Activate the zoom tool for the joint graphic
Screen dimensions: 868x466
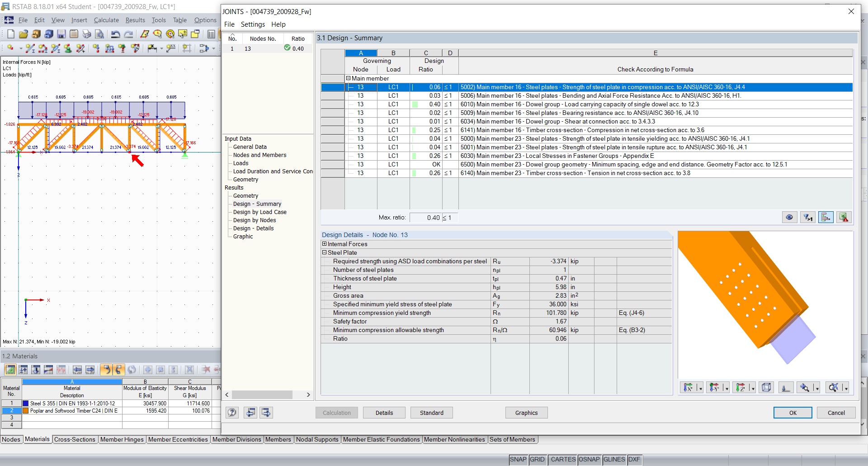(806, 387)
